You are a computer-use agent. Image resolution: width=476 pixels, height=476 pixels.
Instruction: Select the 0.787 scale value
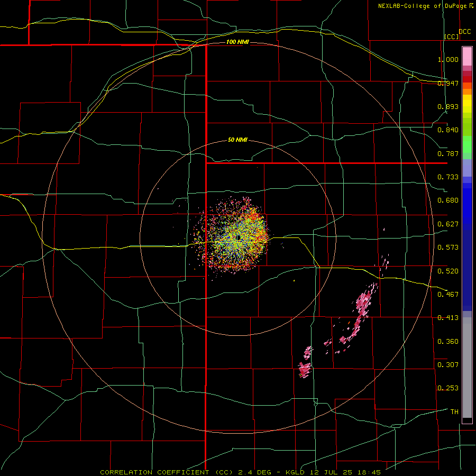pyautogui.click(x=448, y=153)
